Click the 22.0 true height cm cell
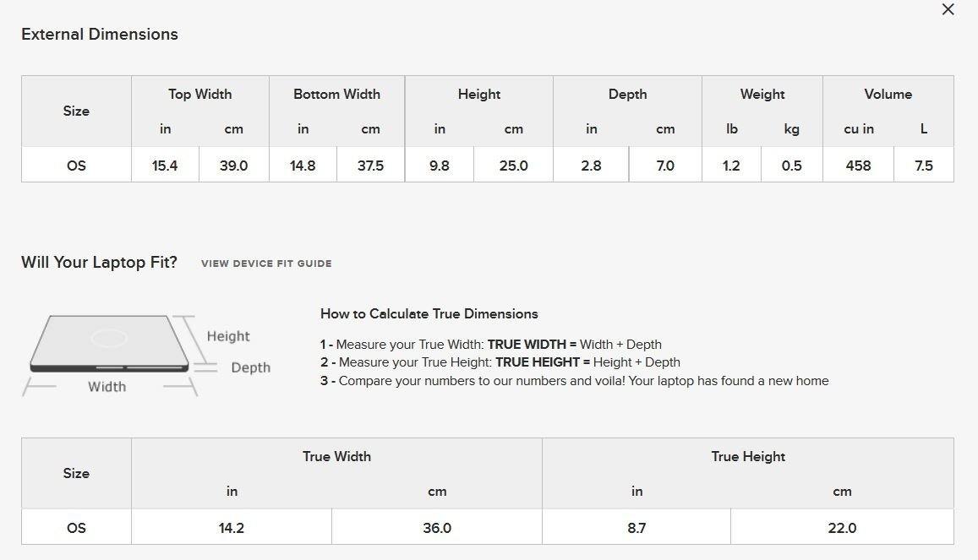This screenshot has height=560, width=978. point(842,528)
